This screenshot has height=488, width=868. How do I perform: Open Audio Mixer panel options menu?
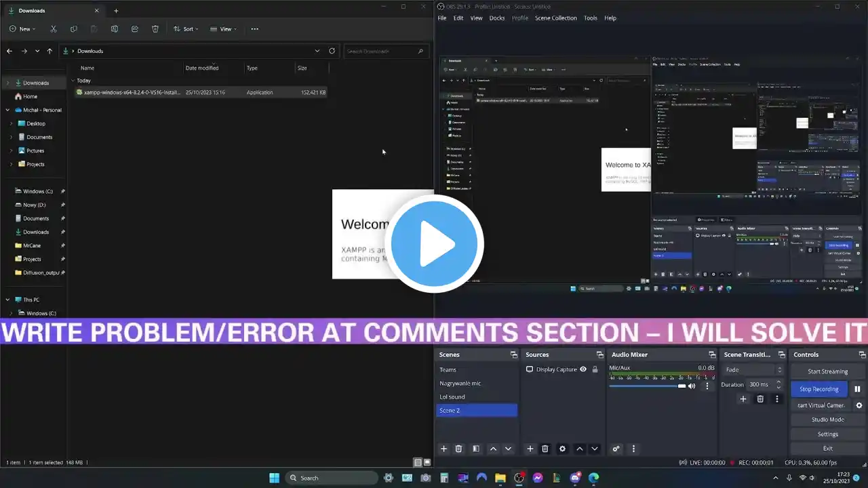coord(633,449)
